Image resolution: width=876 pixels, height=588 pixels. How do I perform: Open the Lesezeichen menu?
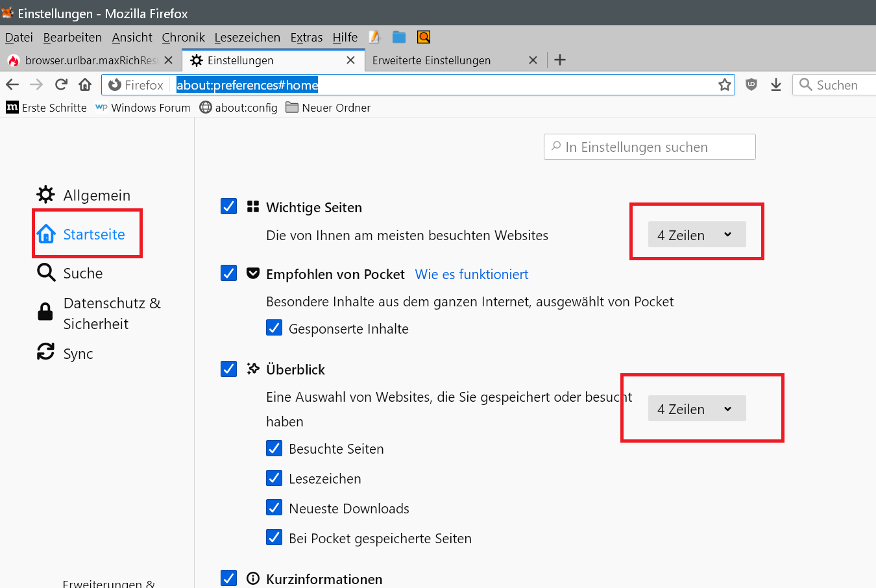(247, 38)
